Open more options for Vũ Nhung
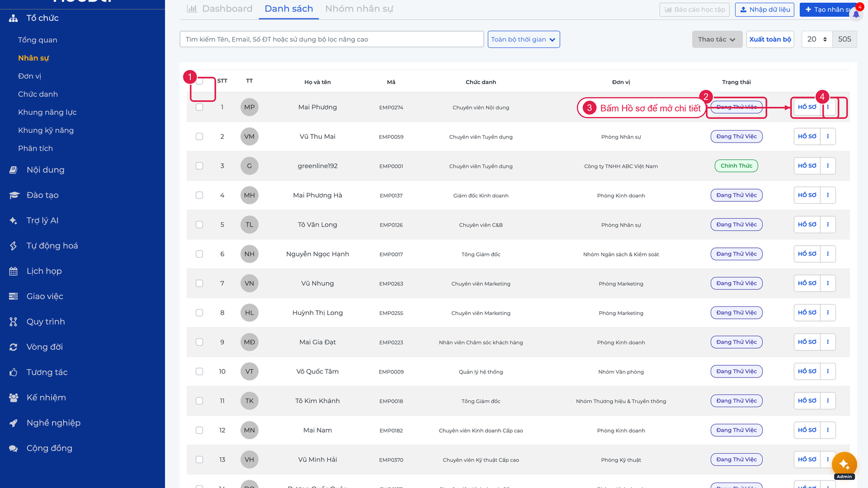868x488 pixels. [x=828, y=283]
